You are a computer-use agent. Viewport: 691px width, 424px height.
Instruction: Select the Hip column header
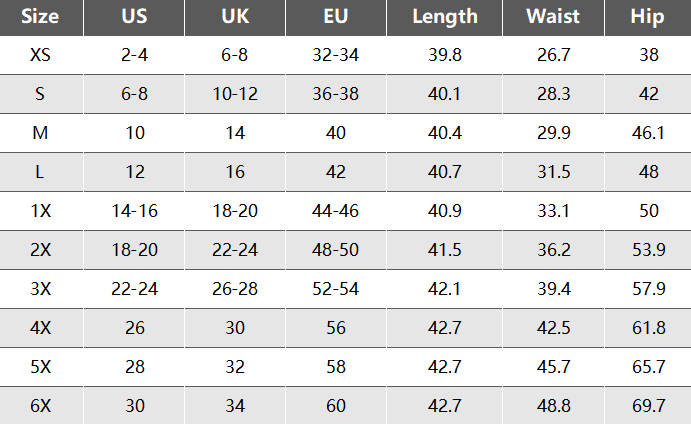coord(647,17)
